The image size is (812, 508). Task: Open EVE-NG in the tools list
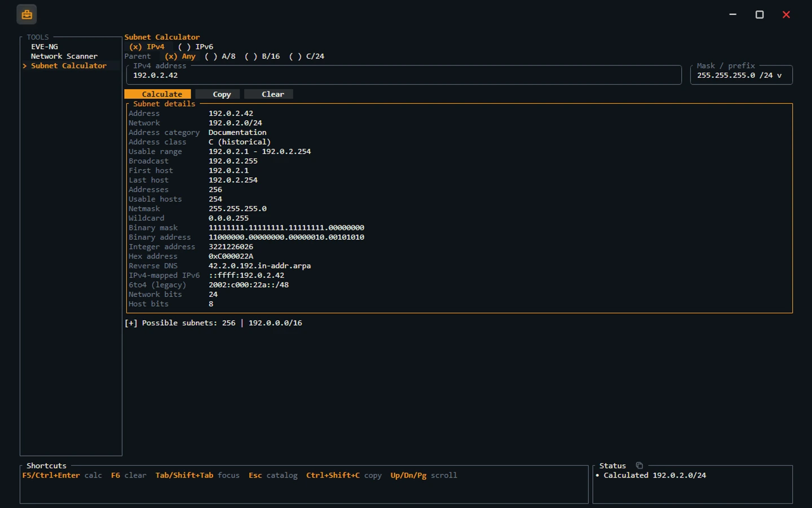45,47
